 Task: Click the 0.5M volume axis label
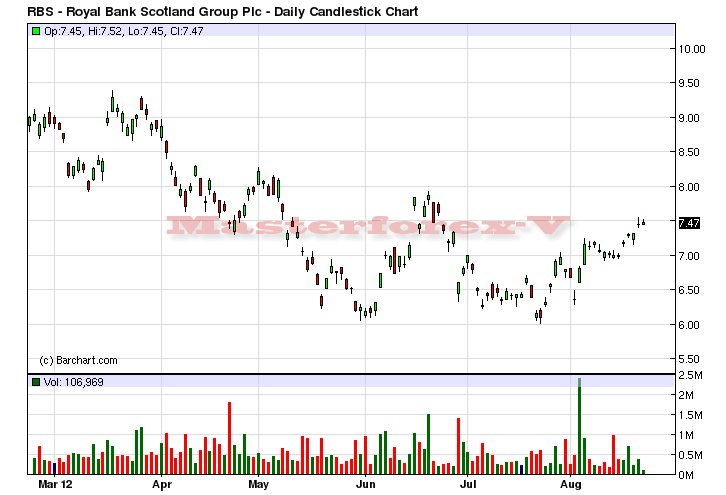pos(691,456)
